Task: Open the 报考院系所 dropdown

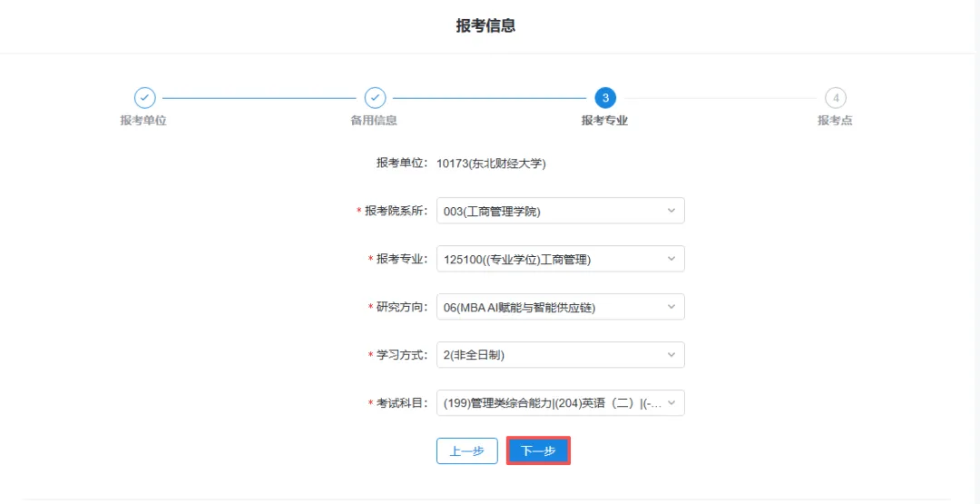Action: [561, 211]
